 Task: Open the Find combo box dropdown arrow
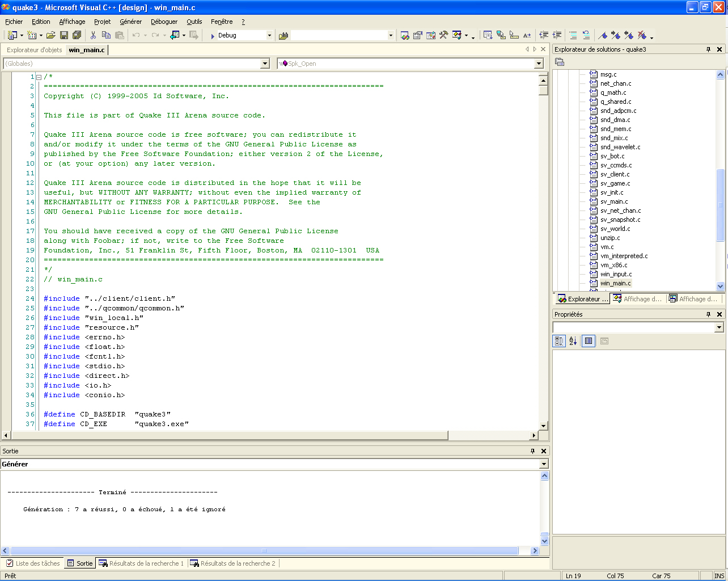click(x=391, y=35)
